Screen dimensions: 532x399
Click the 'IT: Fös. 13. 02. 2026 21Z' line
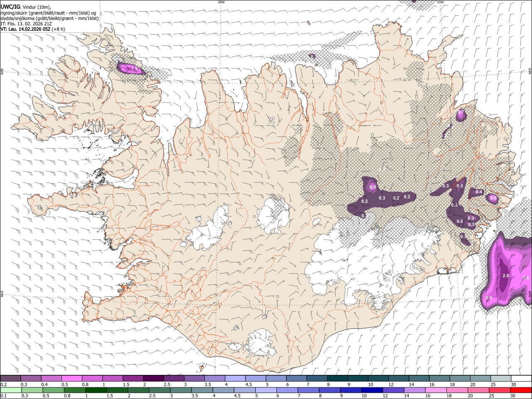coord(26,24)
